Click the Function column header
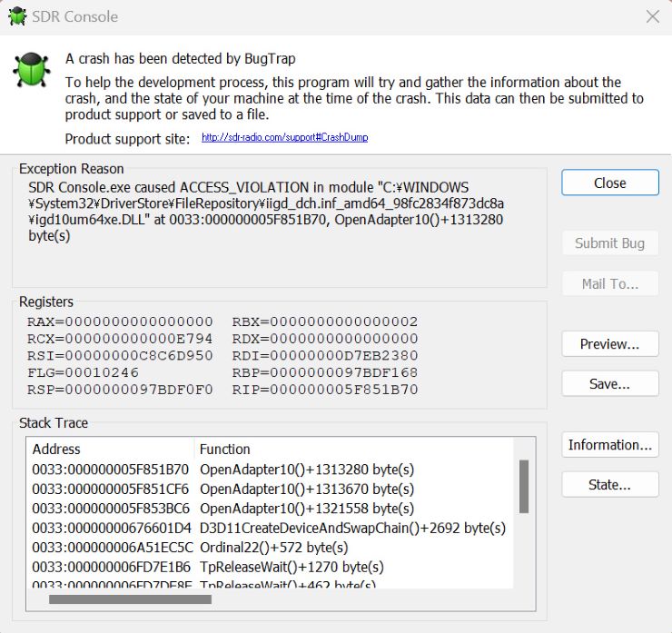Image resolution: width=672 pixels, height=633 pixels. pyautogui.click(x=353, y=449)
